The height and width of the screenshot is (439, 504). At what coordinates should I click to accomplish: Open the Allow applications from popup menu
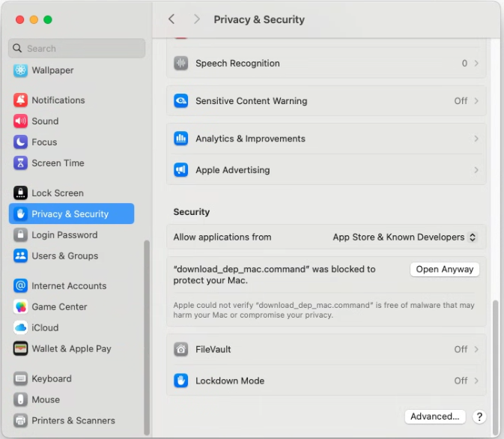[404, 237]
